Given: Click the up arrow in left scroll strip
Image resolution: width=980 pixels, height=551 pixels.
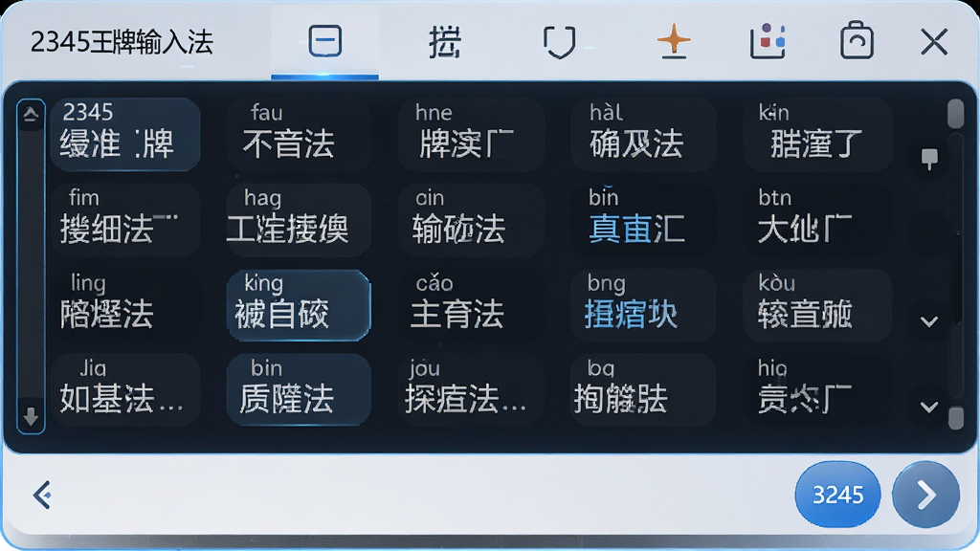Looking at the screenshot, I should (31, 114).
